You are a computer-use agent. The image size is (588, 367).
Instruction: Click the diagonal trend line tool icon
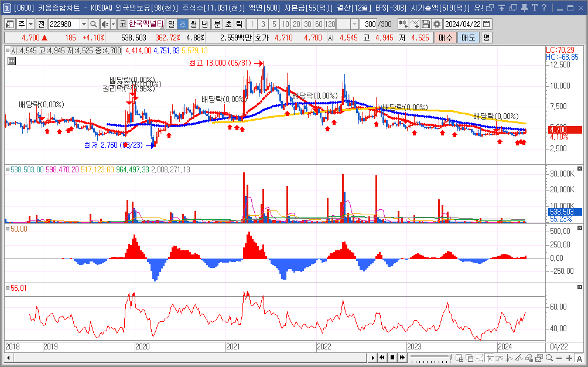[519, 358]
